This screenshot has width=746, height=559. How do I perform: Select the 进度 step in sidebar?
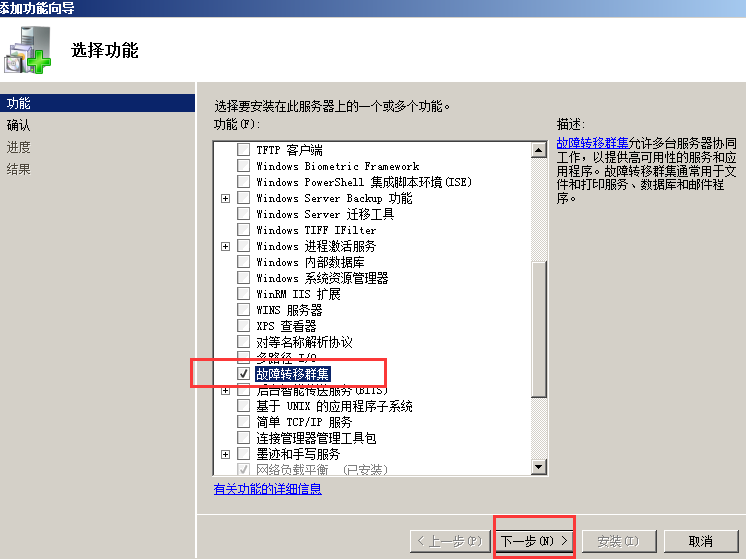tap(19, 147)
